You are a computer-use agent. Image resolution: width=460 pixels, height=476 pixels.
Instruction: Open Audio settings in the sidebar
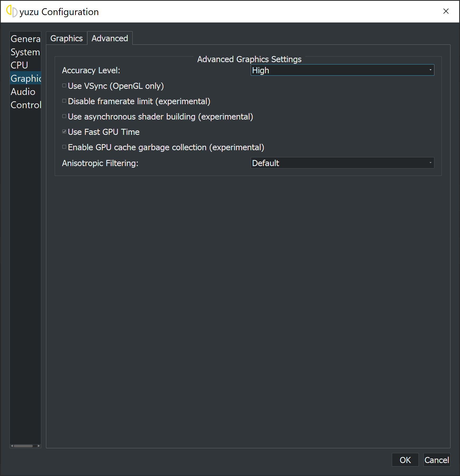pos(25,91)
